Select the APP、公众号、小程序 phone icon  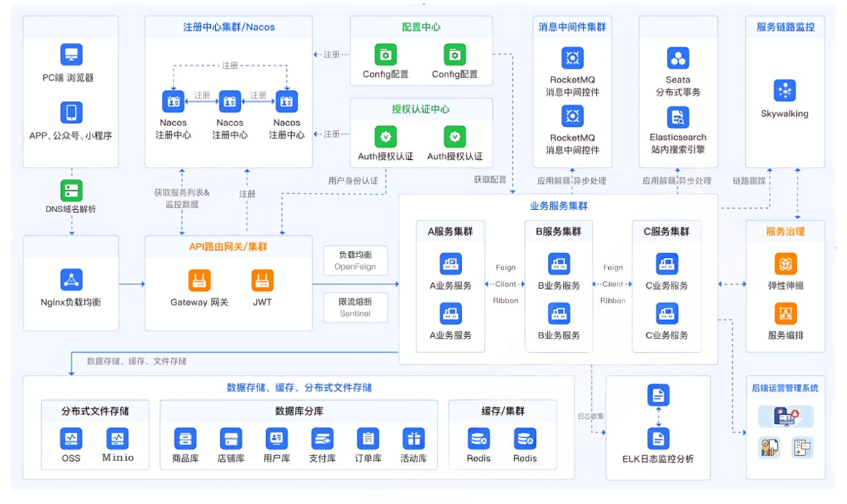[x=71, y=113]
